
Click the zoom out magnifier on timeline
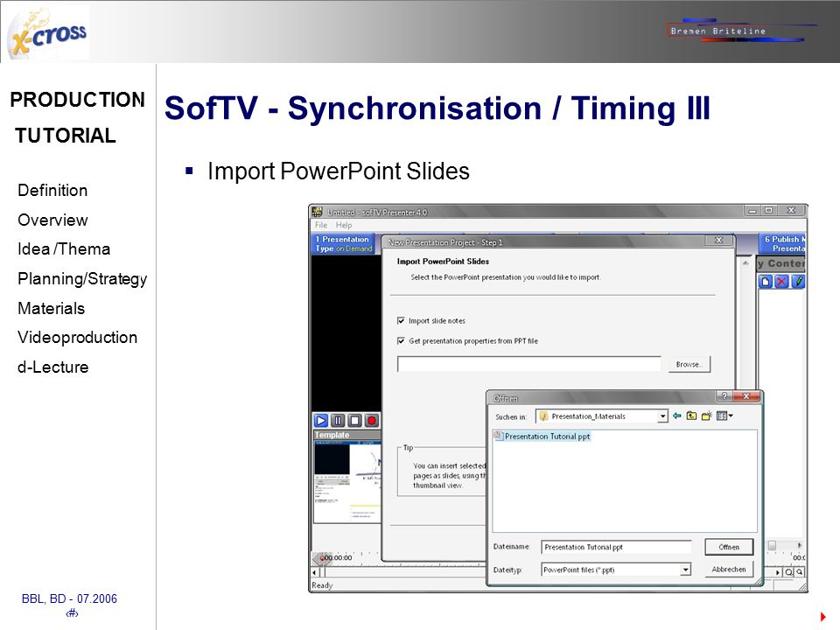tap(799, 572)
